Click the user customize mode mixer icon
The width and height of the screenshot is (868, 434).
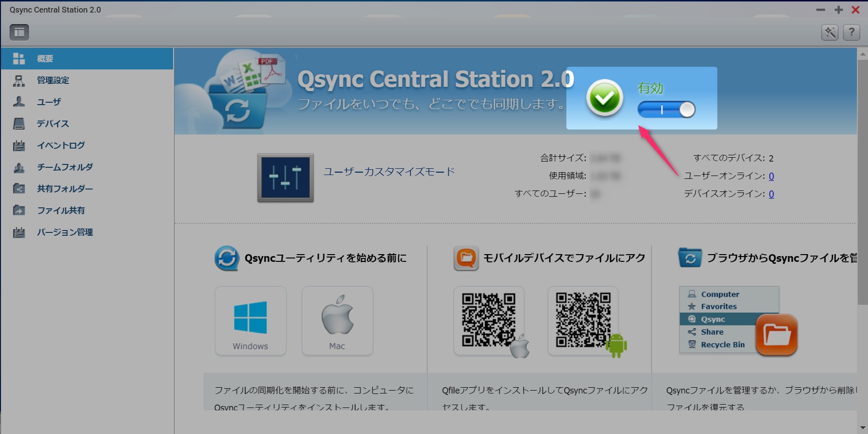(285, 178)
